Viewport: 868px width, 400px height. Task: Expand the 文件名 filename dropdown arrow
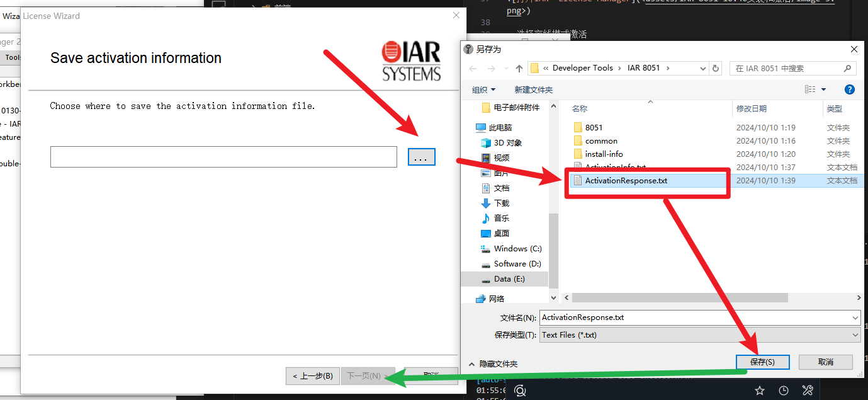click(x=855, y=318)
